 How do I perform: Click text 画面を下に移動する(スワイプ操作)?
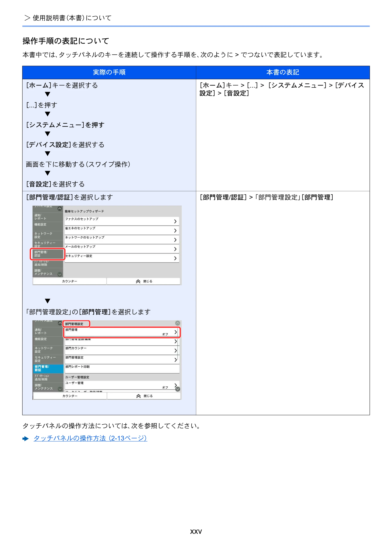pyautogui.click(x=78, y=164)
